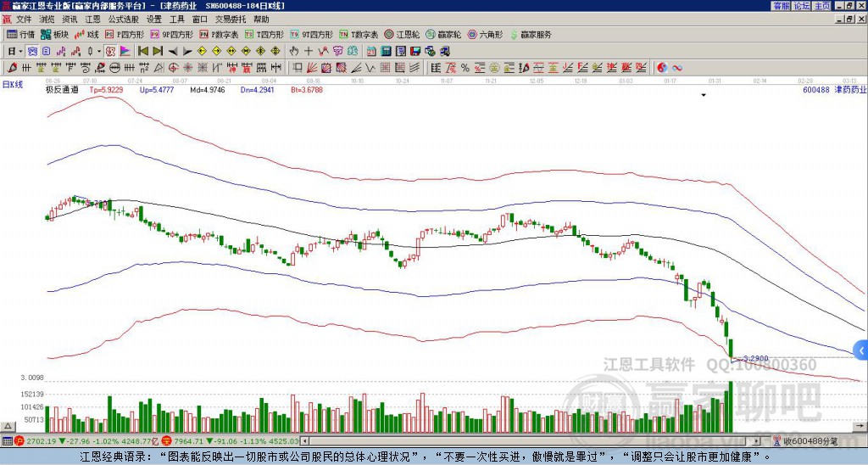Open the 工具 menu
The width and height of the screenshot is (868, 465).
(177, 20)
